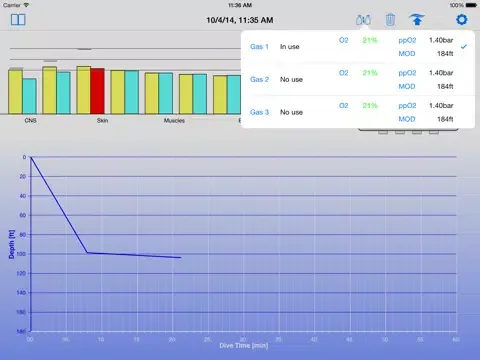Edit Gas 2 O2 21% value
The width and height of the screenshot is (480, 360).
tap(370, 73)
